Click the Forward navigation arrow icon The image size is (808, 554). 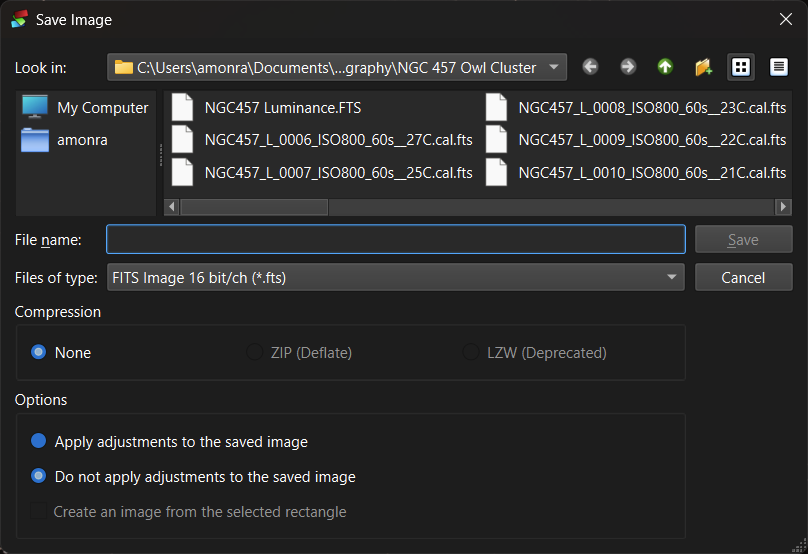[x=628, y=67]
